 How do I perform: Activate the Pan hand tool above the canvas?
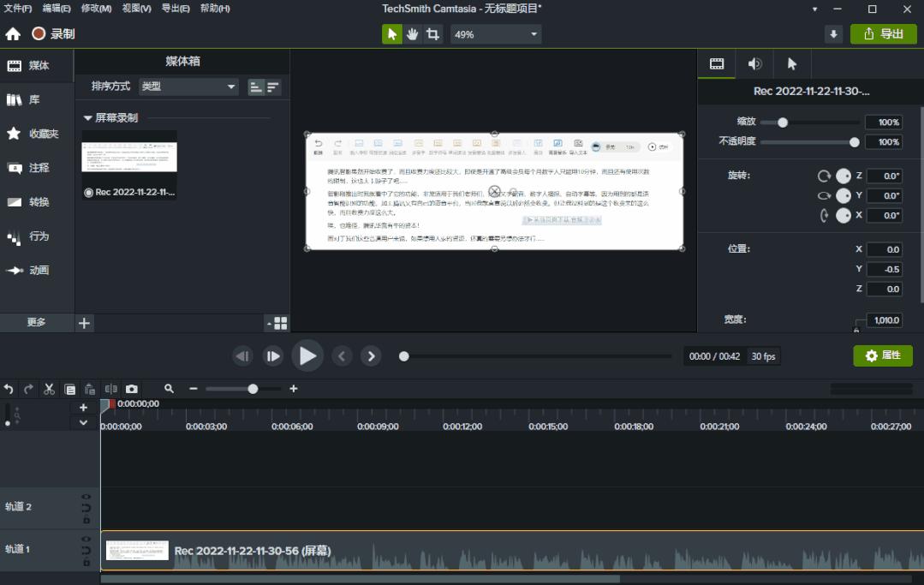coord(412,34)
